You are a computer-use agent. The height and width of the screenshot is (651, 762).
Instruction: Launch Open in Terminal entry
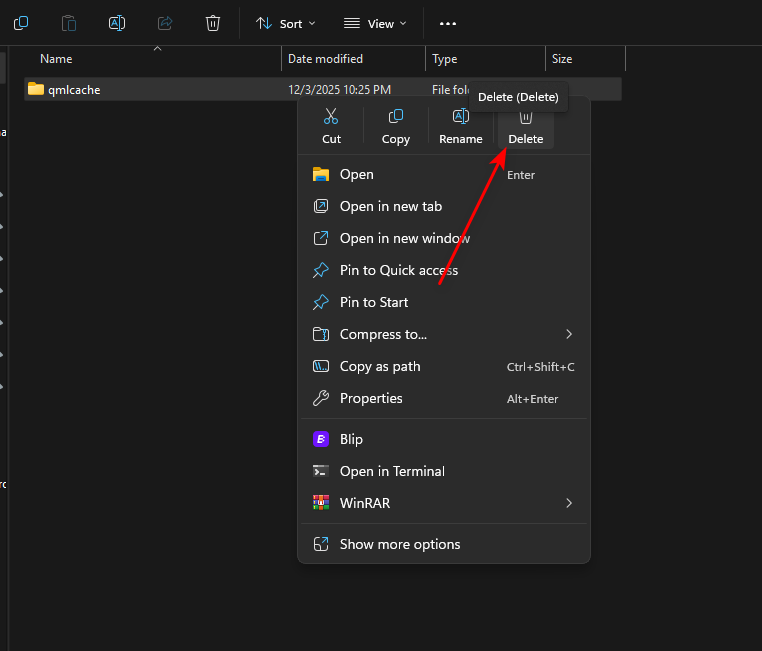click(x=392, y=471)
